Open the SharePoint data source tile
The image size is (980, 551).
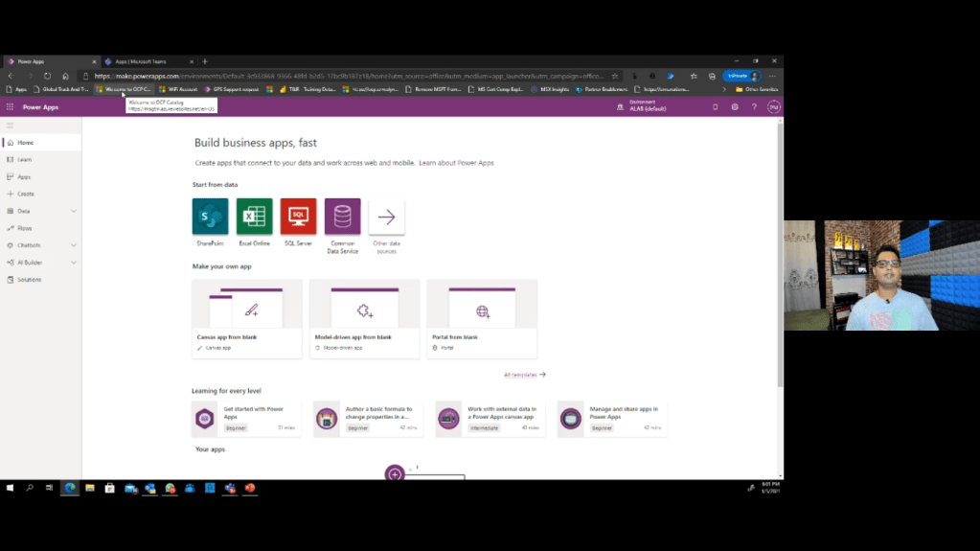(210, 217)
